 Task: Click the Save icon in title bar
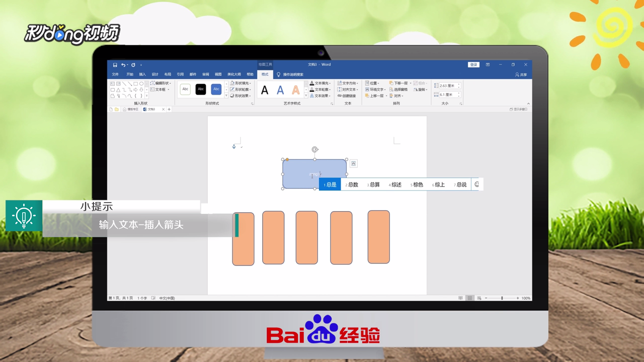click(x=115, y=65)
